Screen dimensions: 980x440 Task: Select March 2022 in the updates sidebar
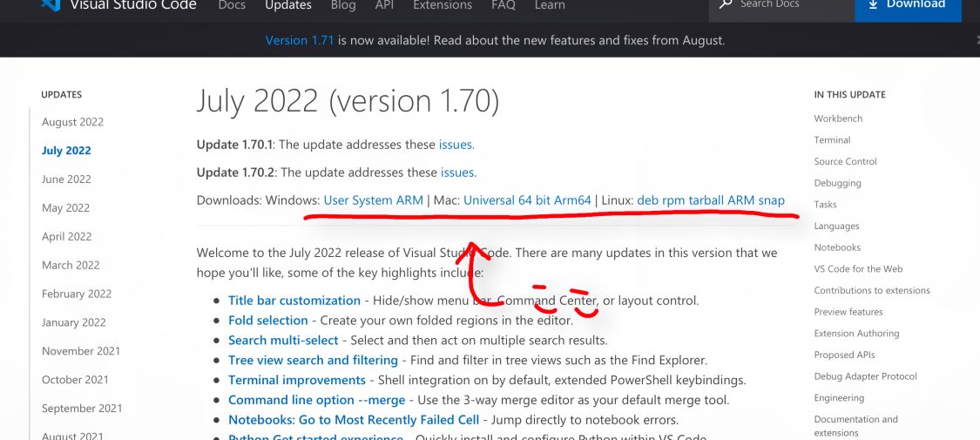click(71, 265)
